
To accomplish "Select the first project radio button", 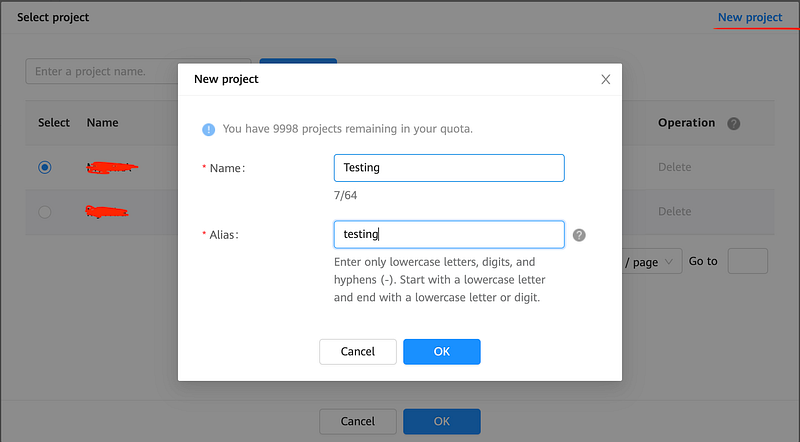I will pyautogui.click(x=45, y=167).
